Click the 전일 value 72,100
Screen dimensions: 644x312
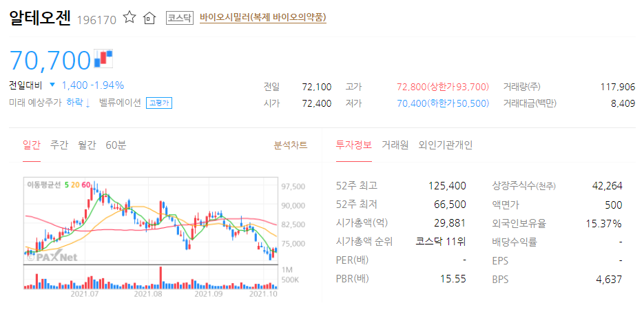[316, 87]
